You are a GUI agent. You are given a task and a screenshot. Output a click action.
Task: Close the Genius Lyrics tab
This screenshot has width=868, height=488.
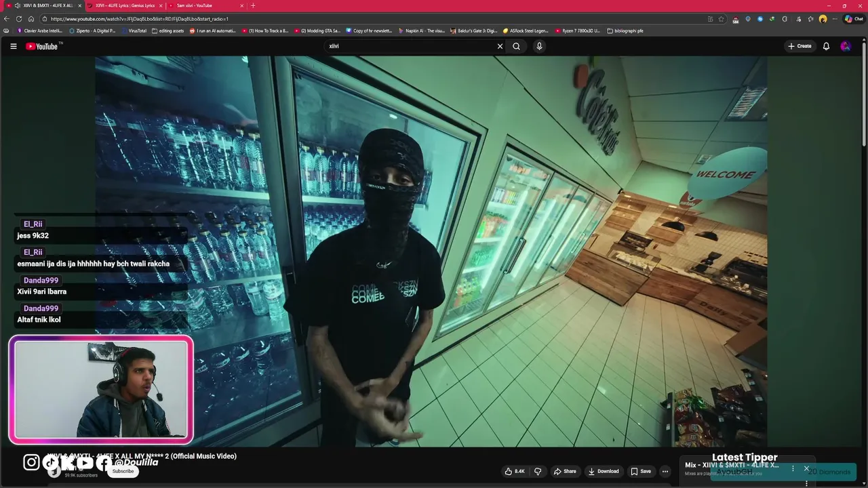tap(161, 5)
